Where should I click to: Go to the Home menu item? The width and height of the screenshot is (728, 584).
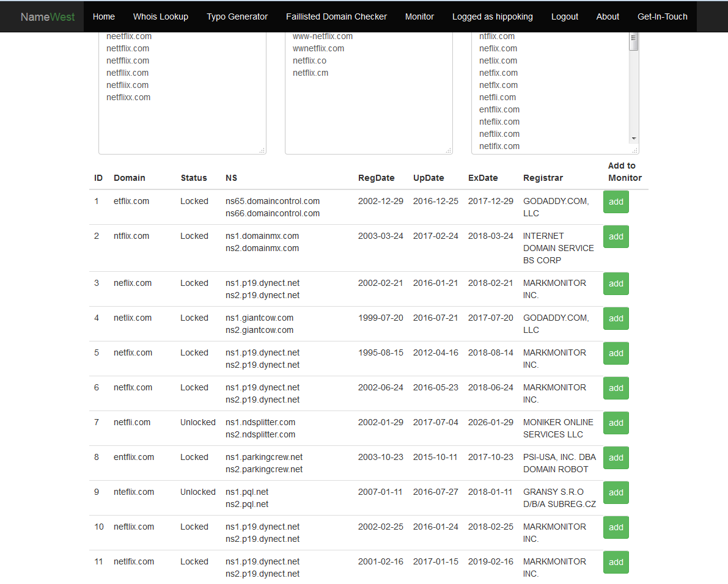click(x=103, y=16)
